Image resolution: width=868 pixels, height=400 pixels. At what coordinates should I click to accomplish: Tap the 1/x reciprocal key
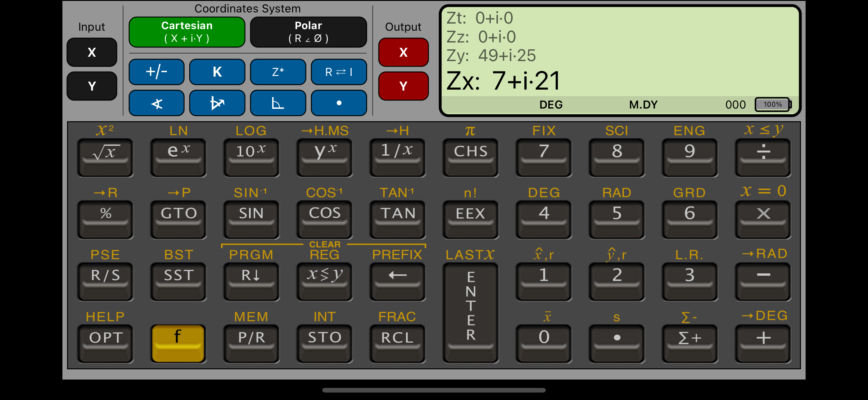(x=398, y=158)
